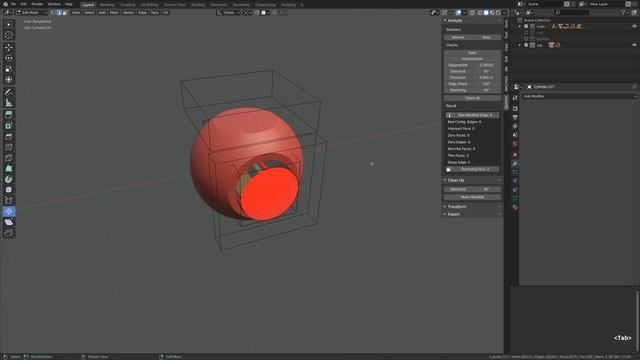Image resolution: width=640 pixels, height=360 pixels.
Task: Switch viewport to material preview shading
Action: 492,13
